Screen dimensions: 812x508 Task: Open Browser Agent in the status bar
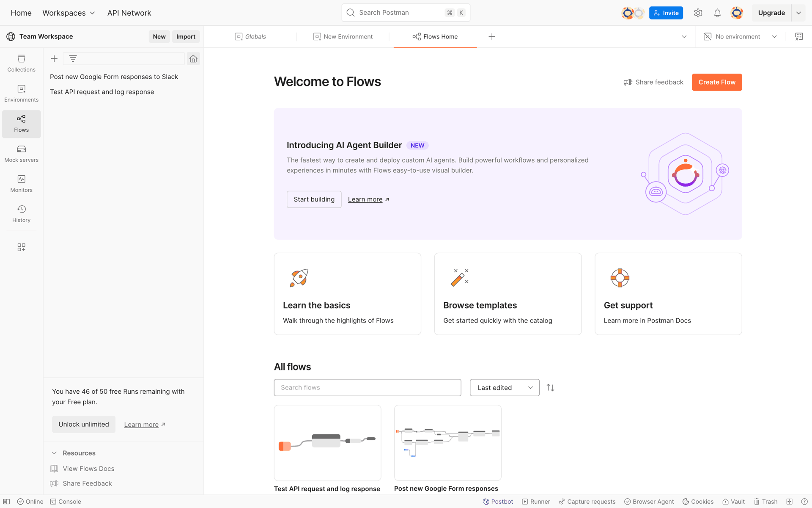click(x=649, y=502)
